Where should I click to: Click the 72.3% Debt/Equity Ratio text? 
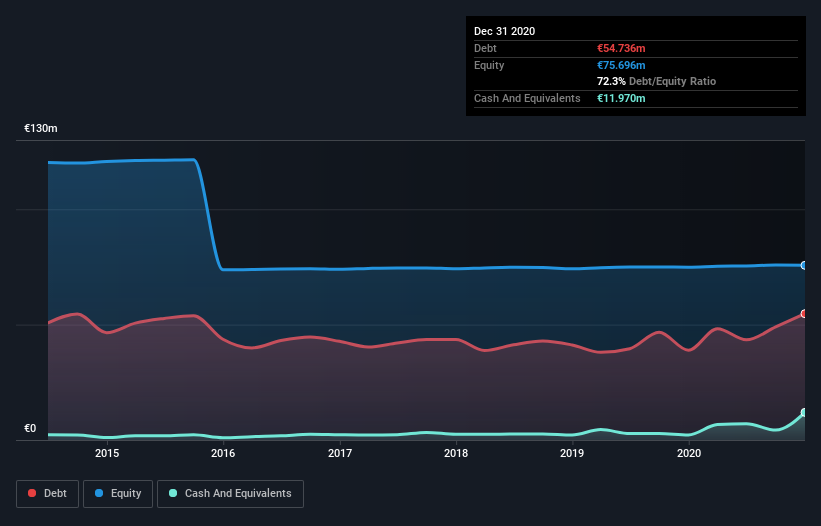pyautogui.click(x=656, y=81)
